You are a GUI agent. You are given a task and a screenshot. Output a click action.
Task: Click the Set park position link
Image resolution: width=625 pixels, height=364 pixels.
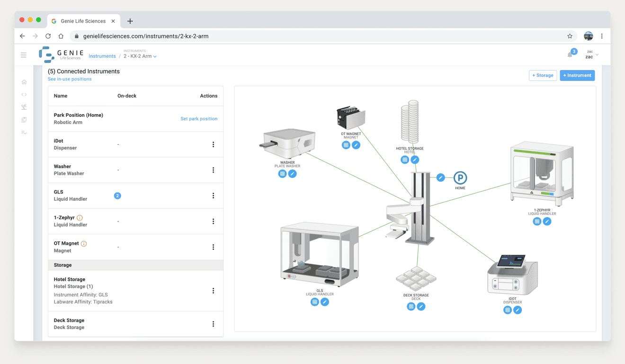[x=199, y=119]
